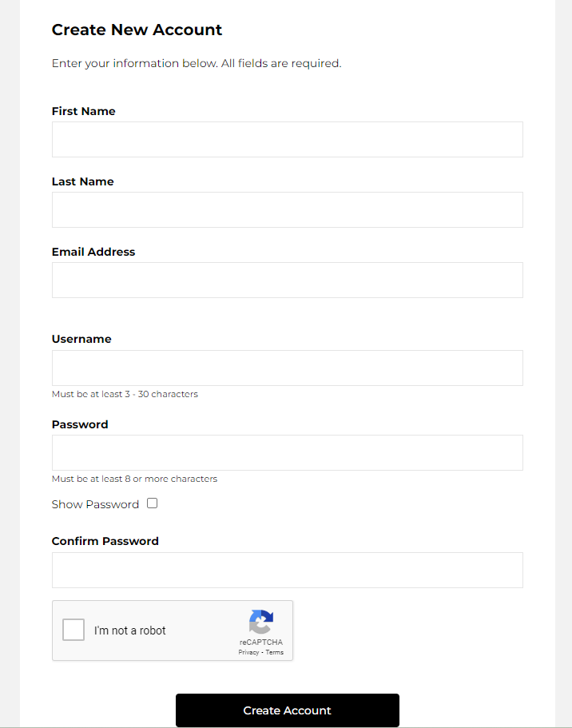This screenshot has height=728, width=572.
Task: Check the I'm not a robot box
Action: click(x=73, y=630)
